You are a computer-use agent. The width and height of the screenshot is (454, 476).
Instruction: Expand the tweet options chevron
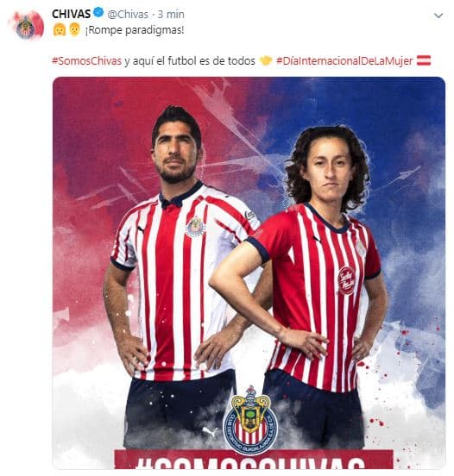coord(438,16)
